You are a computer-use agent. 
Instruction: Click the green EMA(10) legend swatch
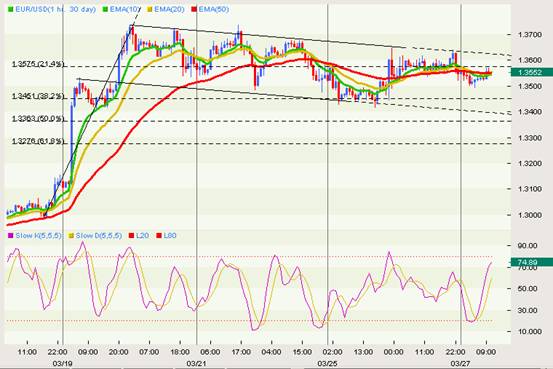[x=105, y=9]
